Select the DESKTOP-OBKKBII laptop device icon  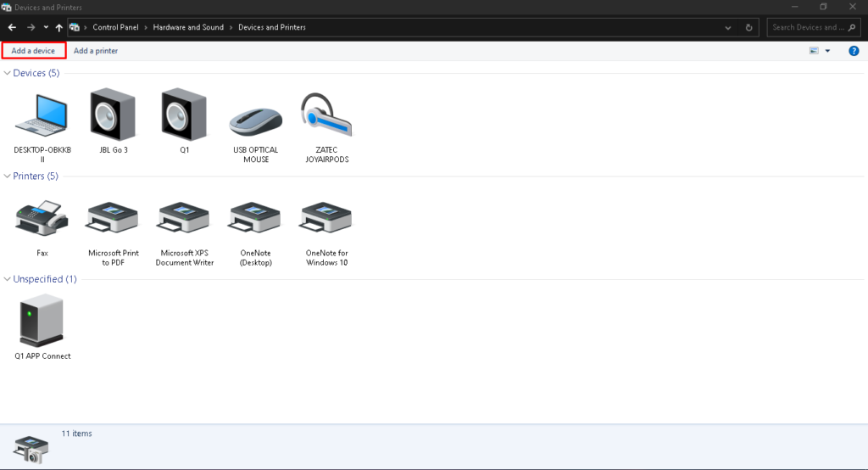[x=42, y=115]
